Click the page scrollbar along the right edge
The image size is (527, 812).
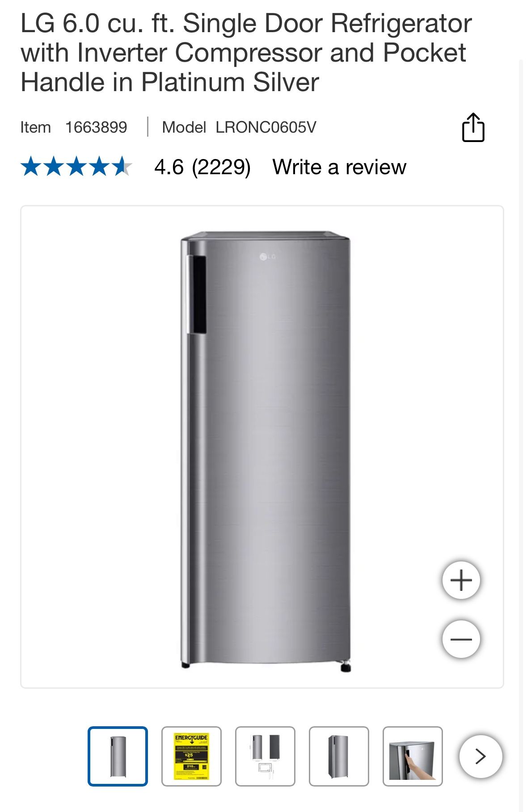[x=520, y=435]
